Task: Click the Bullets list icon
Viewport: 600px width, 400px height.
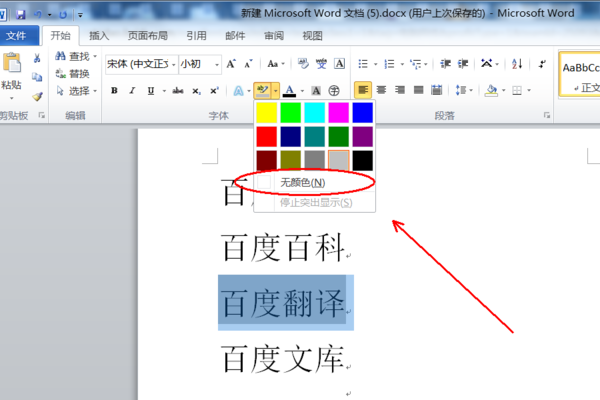Action: tap(363, 64)
